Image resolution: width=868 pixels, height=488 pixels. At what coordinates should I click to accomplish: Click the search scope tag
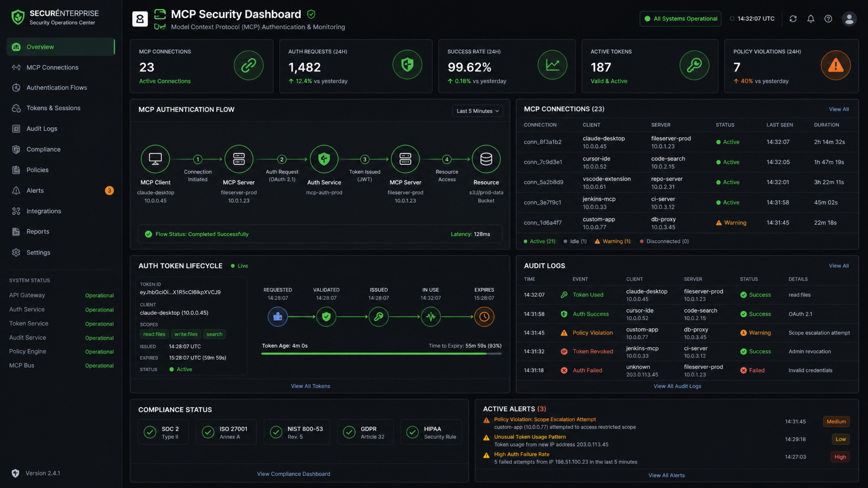point(214,334)
